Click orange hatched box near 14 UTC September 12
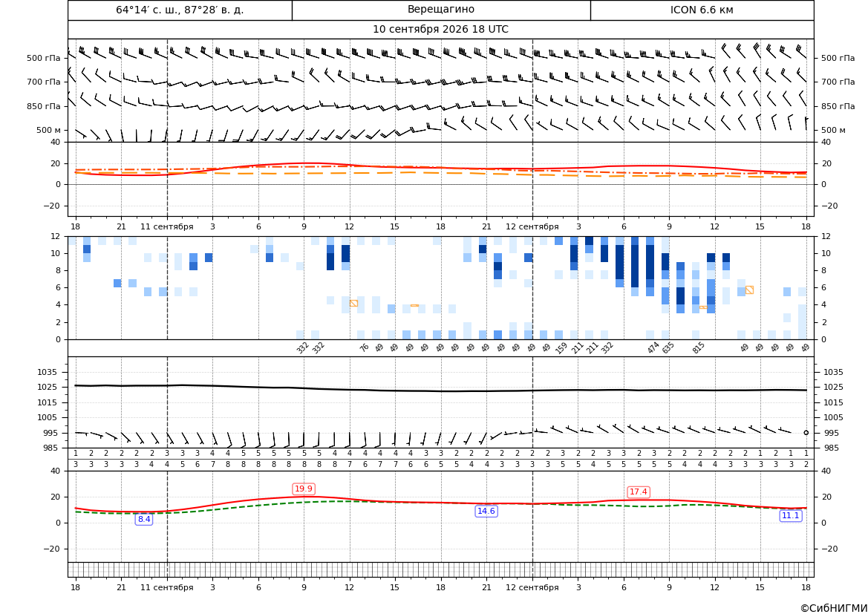868x614 pixels. click(749, 290)
